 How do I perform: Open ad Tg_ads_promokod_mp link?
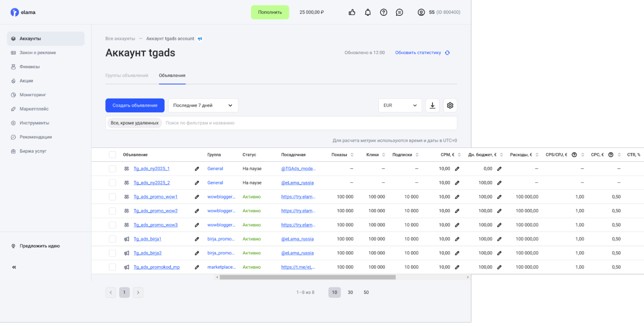[156, 267]
